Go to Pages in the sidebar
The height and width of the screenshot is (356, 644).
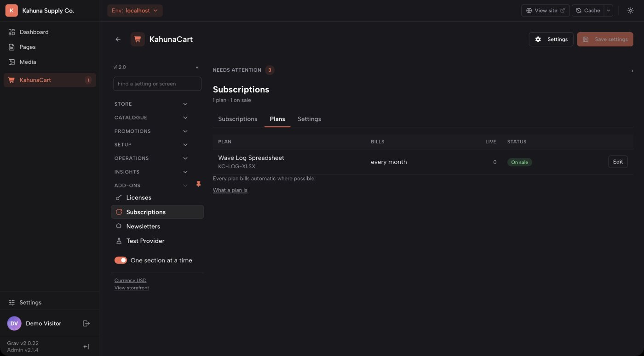click(50, 47)
